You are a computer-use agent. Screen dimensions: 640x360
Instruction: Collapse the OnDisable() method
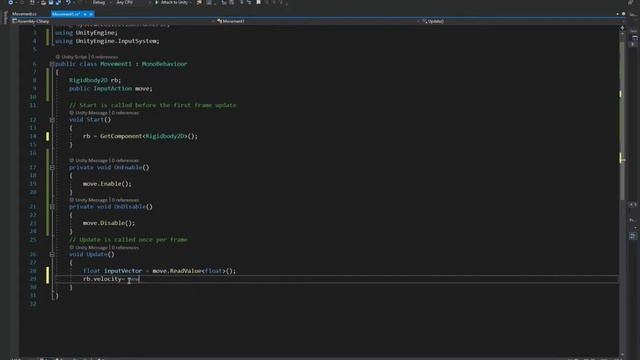(x=52, y=207)
